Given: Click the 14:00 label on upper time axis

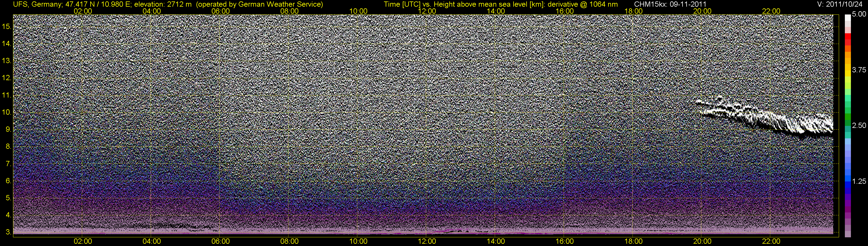Looking at the screenshot, I should pyautogui.click(x=496, y=11).
